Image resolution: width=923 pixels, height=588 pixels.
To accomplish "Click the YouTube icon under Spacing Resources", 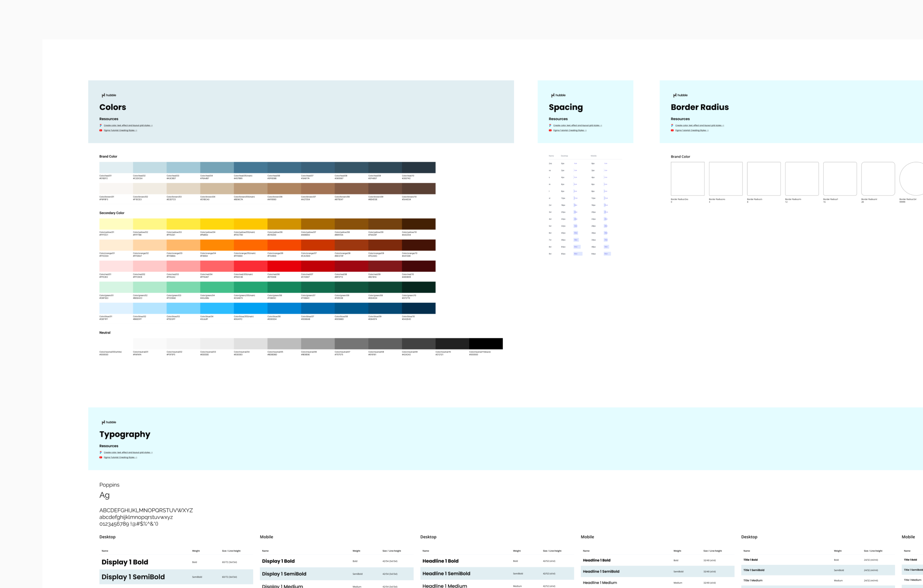I will (x=550, y=131).
